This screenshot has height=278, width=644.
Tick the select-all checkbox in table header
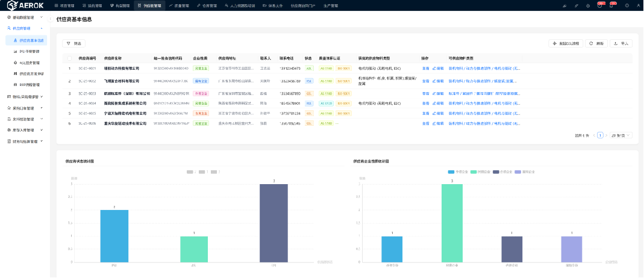69,58
